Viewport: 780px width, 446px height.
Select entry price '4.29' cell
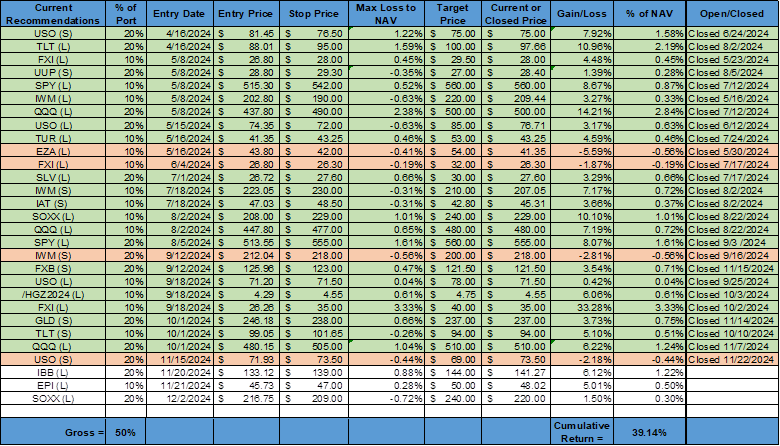246,294
